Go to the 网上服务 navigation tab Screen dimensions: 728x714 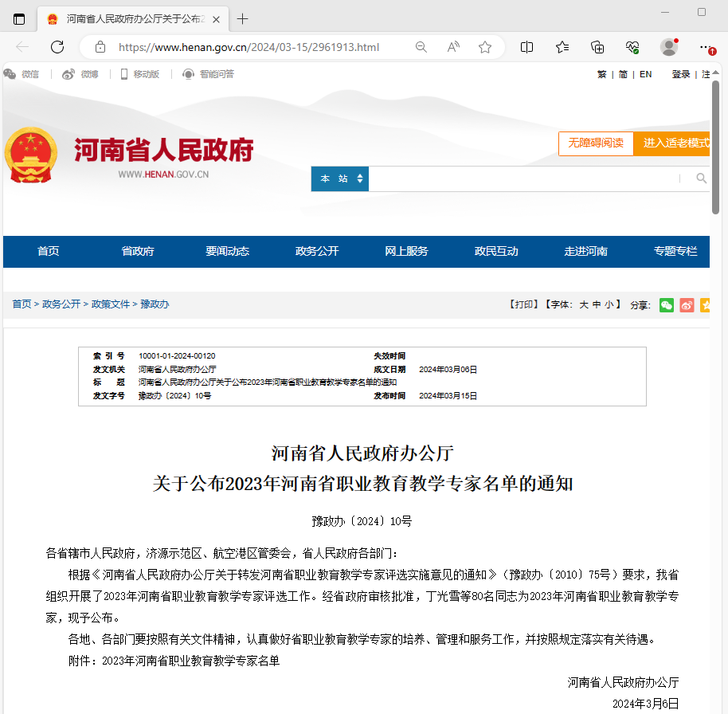pos(406,251)
